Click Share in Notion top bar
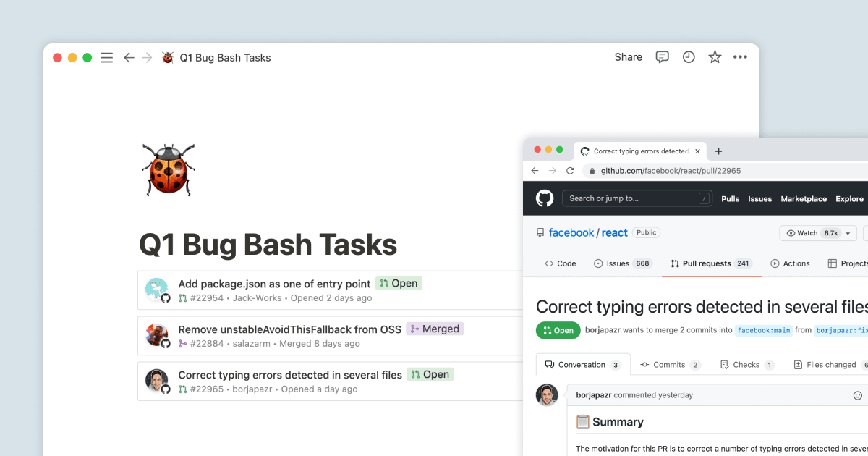 (628, 57)
